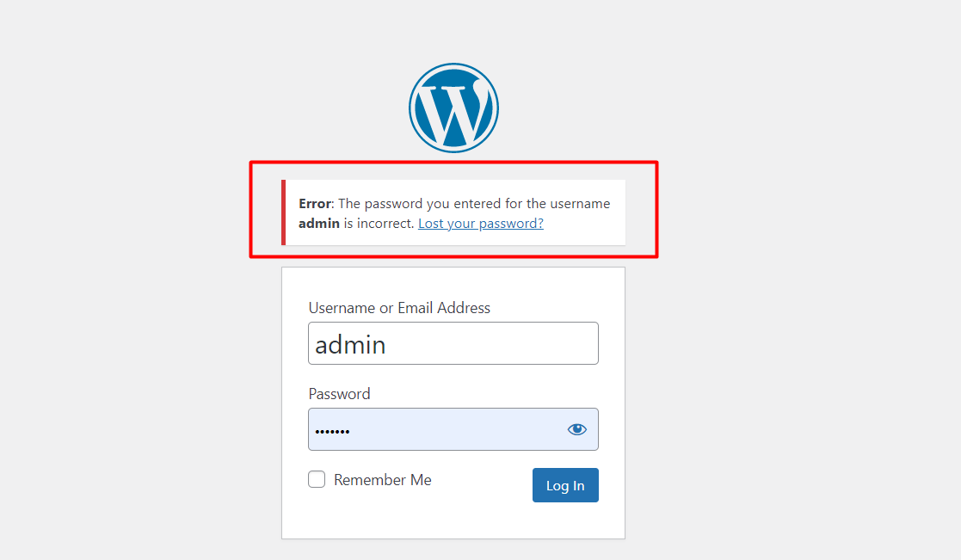Enable the Remember Me checkbox

317,479
